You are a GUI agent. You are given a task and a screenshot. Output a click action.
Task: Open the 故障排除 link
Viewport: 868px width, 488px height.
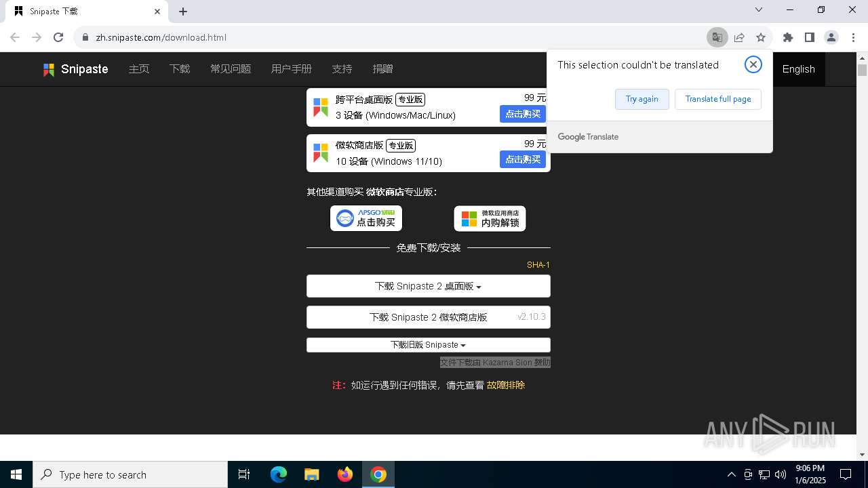tap(506, 385)
